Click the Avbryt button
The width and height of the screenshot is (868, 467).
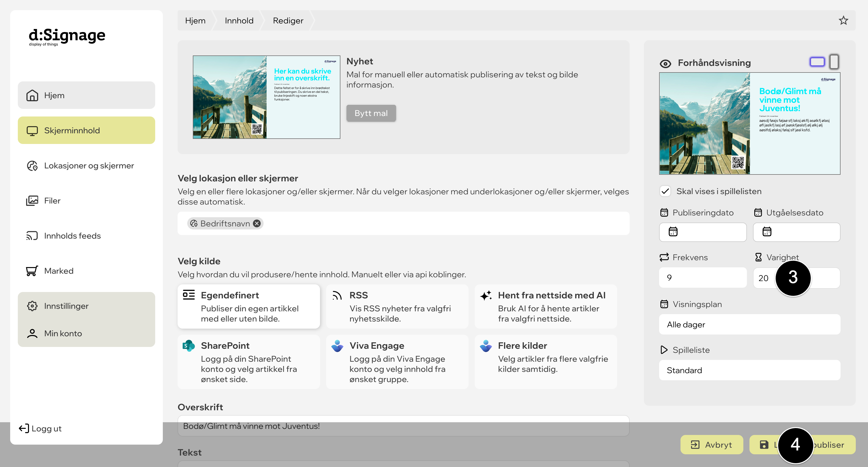[712, 445]
